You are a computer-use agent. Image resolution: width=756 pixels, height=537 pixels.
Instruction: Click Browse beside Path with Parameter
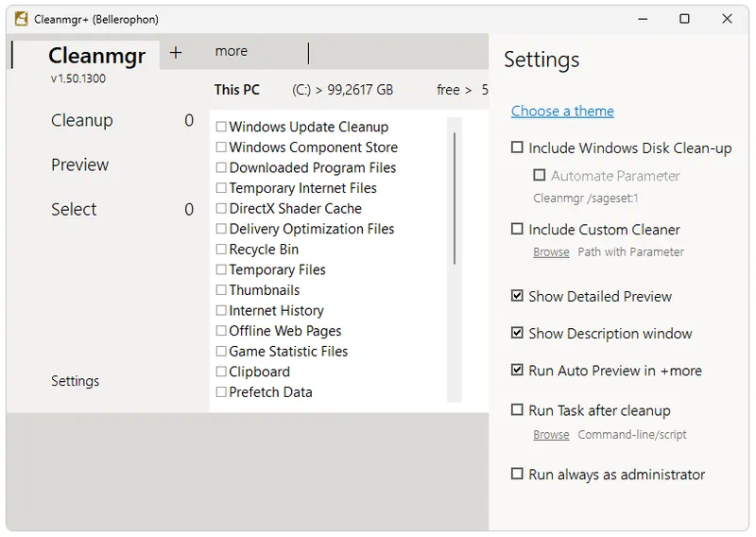[x=551, y=251]
